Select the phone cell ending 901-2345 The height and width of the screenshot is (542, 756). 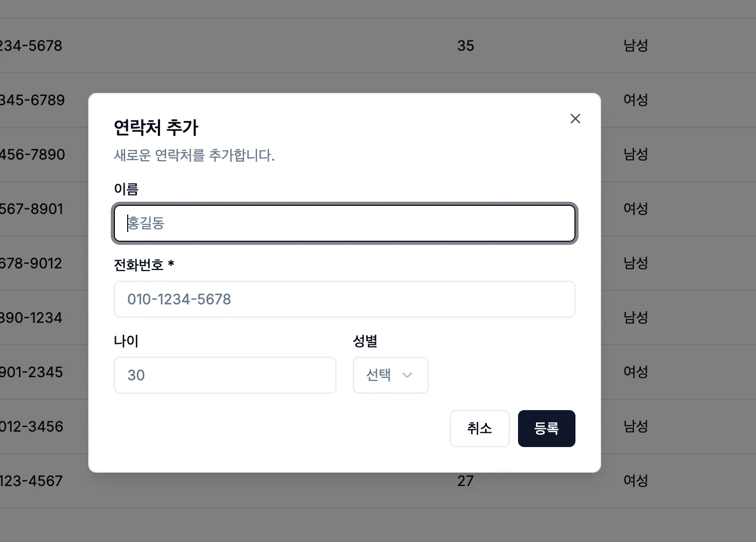(x=31, y=372)
